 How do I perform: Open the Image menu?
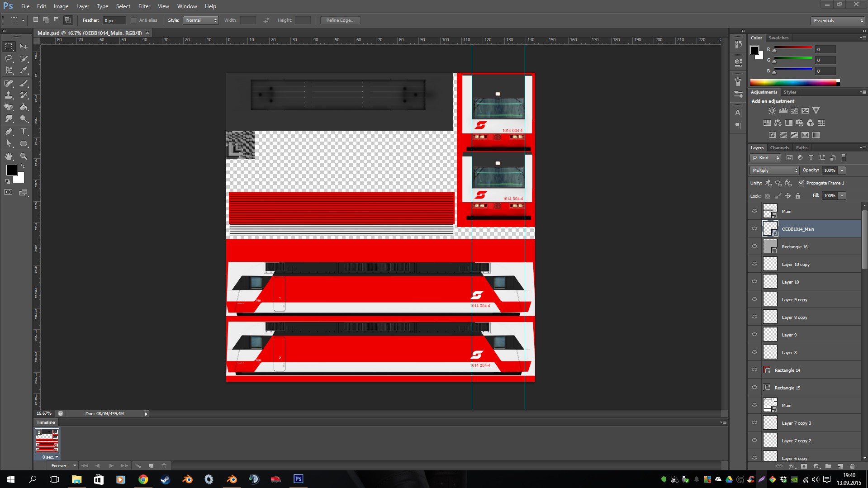click(61, 6)
